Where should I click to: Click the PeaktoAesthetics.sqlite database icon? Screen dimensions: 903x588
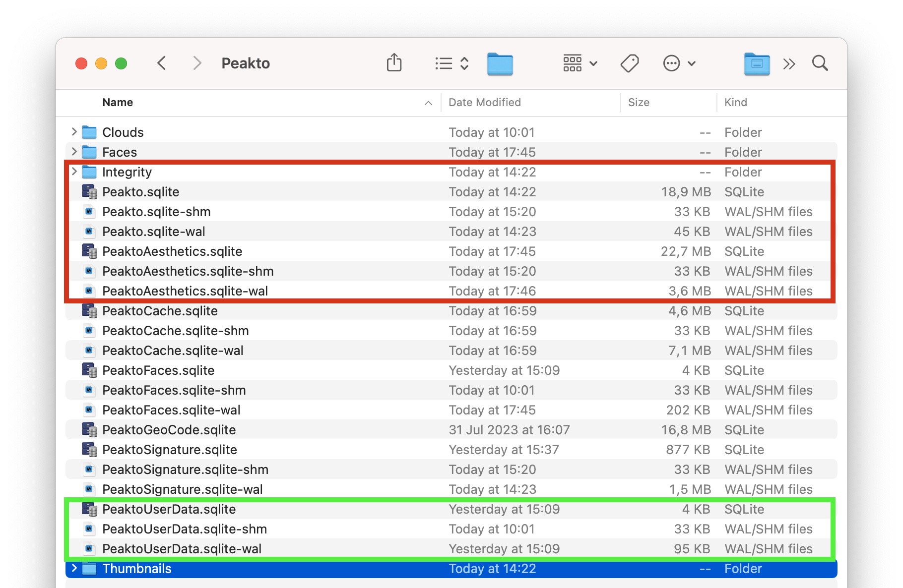tap(89, 251)
